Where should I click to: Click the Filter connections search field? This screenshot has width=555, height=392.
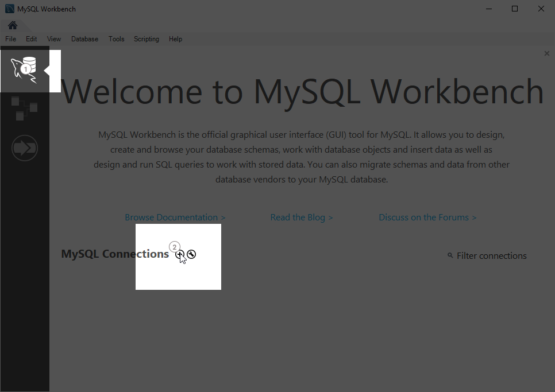click(491, 255)
